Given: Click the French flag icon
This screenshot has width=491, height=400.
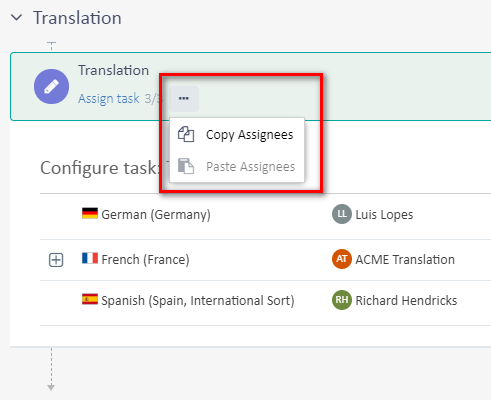Looking at the screenshot, I should [90, 258].
